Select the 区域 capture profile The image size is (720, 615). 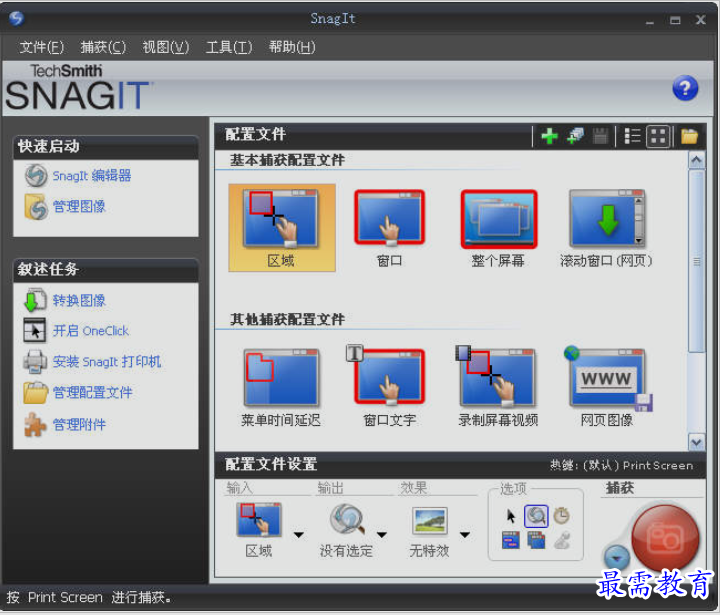[x=282, y=228]
